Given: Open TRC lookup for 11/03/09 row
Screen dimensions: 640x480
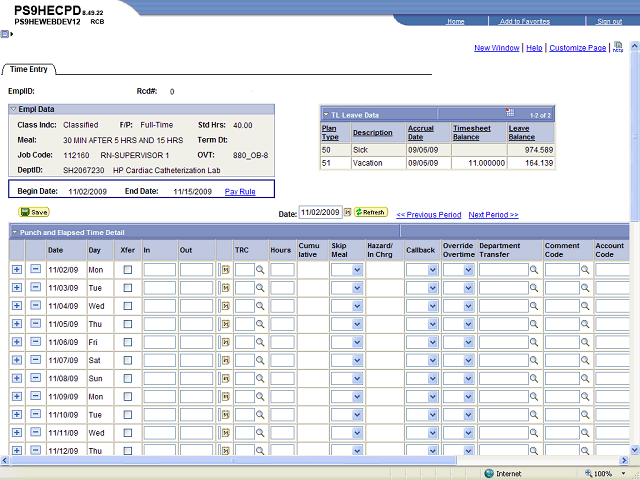Looking at the screenshot, I should point(260,288).
